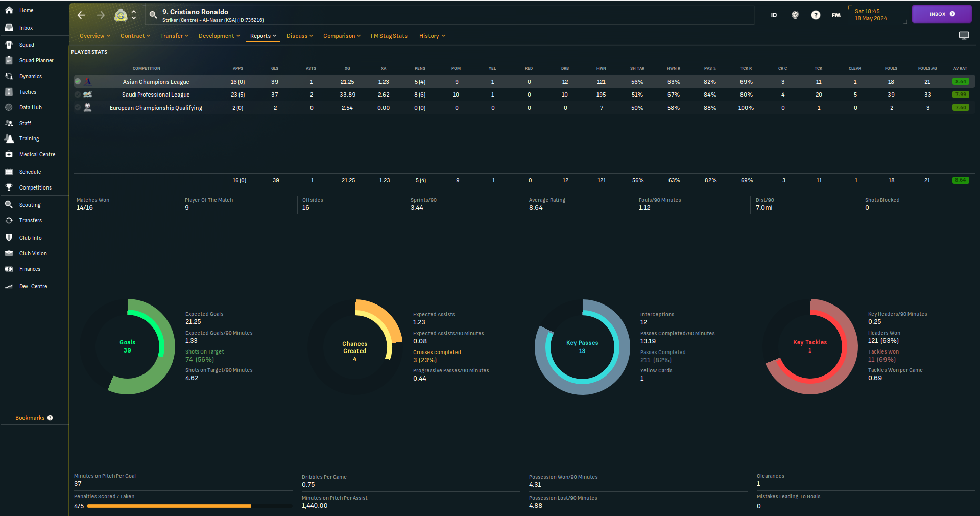Sort by the GLS column header
Screen dimensions: 980x516
click(275, 68)
